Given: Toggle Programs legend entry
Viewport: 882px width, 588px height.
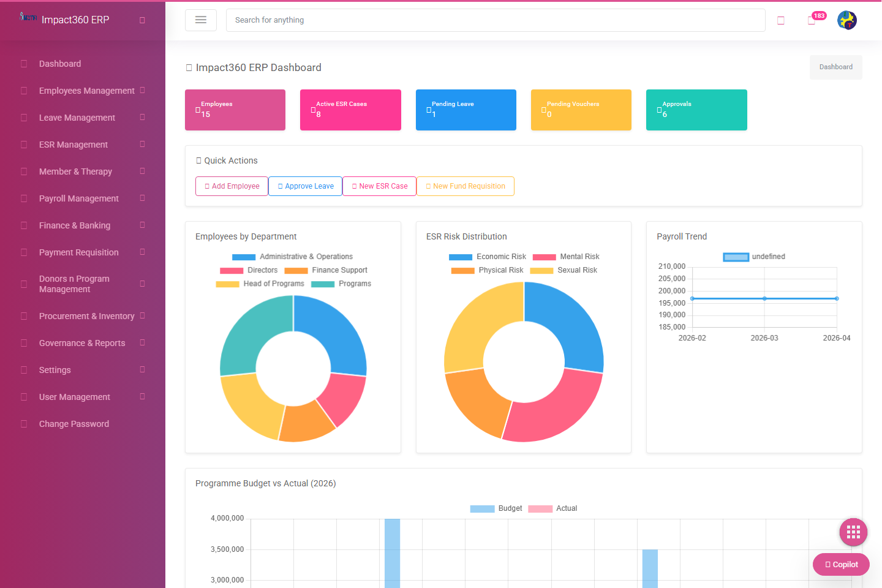Looking at the screenshot, I should coord(341,284).
